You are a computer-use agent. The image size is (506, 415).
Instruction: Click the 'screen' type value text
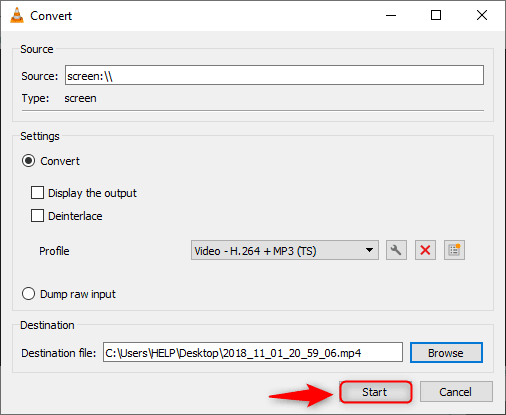[80, 99]
